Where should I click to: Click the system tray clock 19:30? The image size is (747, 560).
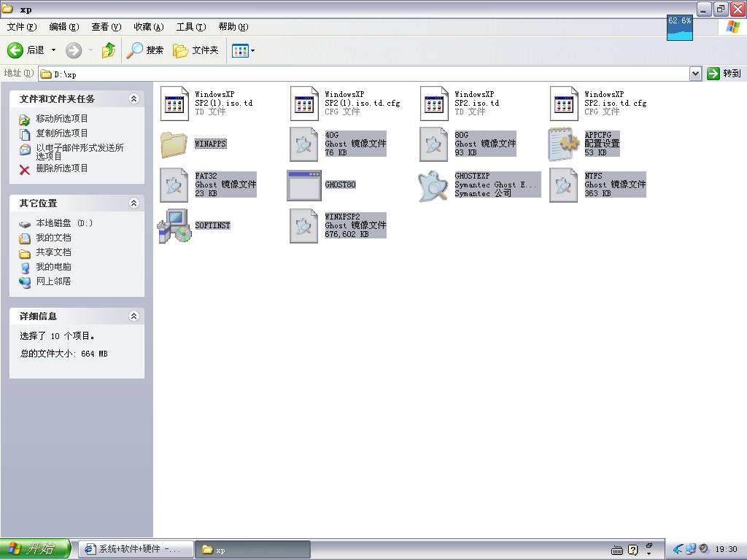(726, 550)
